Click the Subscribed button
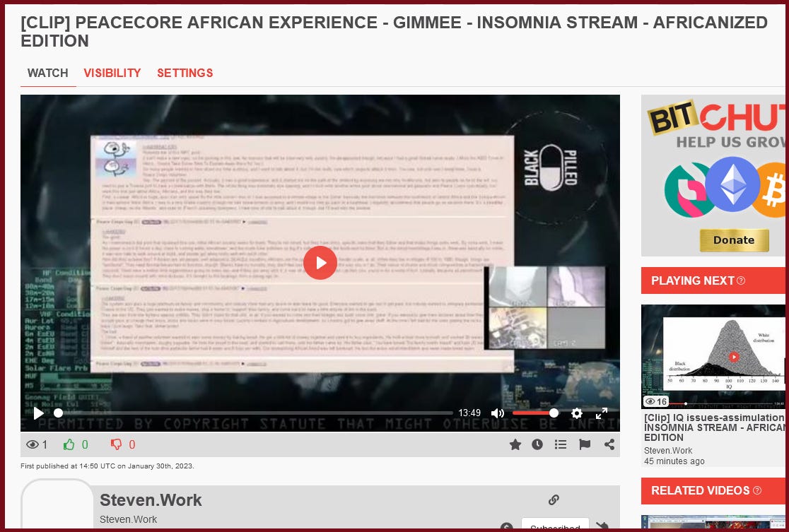This screenshot has height=532, width=789. click(x=555, y=524)
